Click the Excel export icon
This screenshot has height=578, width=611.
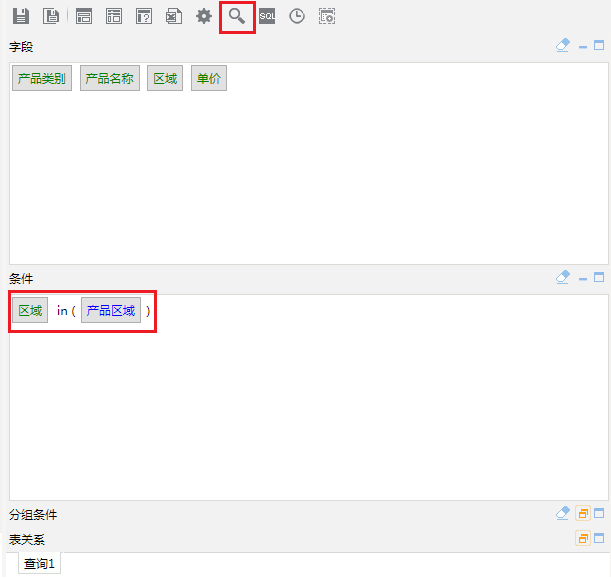click(174, 16)
